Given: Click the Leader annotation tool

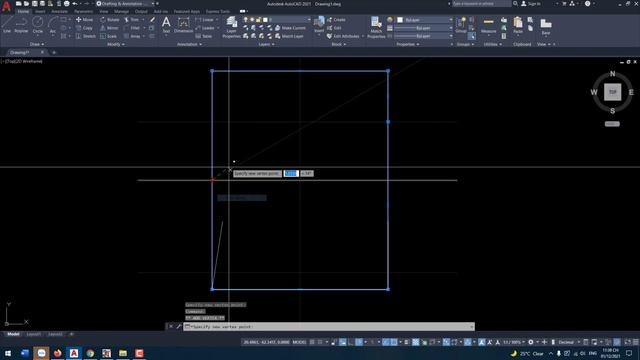Looking at the screenshot, I should [205, 28].
